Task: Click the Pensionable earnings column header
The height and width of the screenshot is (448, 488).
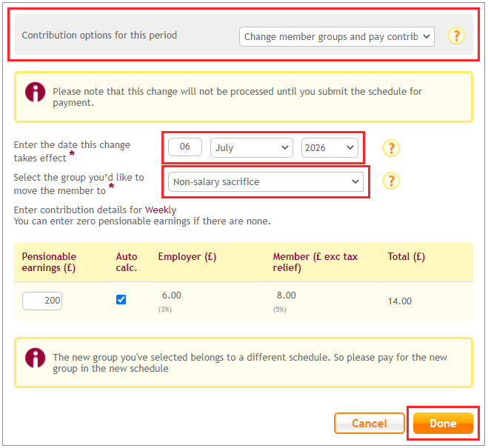Action: 49,262
